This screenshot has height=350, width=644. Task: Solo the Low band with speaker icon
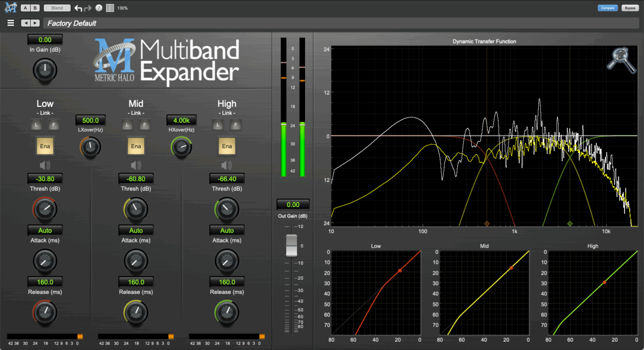pyautogui.click(x=45, y=165)
